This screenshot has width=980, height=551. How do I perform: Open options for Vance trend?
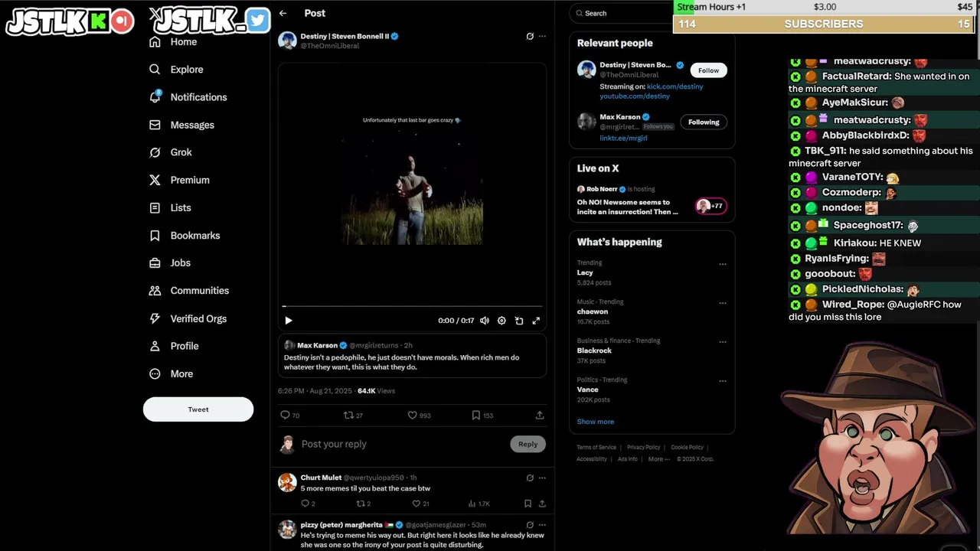click(722, 381)
